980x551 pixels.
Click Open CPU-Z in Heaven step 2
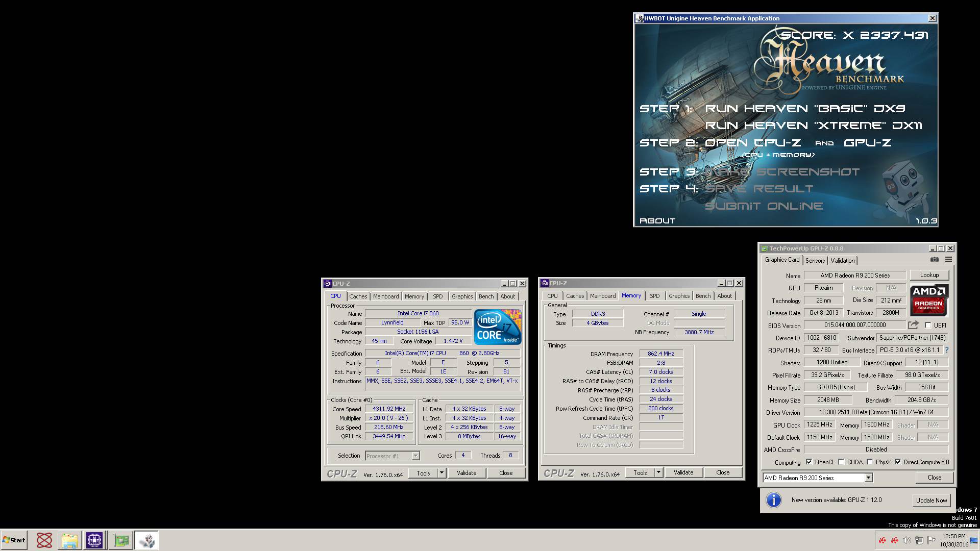(x=753, y=143)
